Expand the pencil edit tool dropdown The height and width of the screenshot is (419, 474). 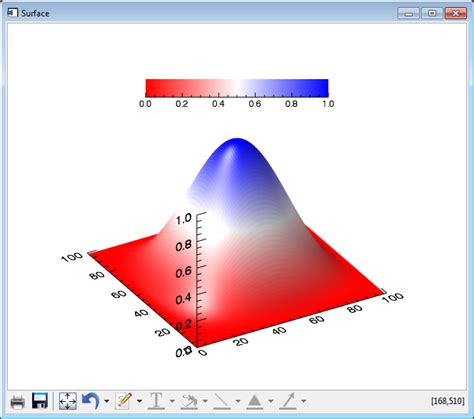[x=139, y=401]
